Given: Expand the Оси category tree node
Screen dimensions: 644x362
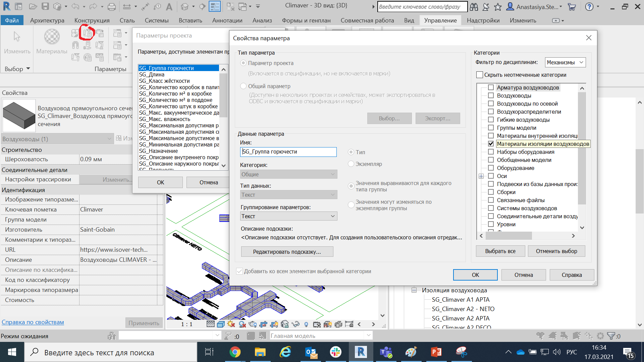Looking at the screenshot, I should (481, 176).
